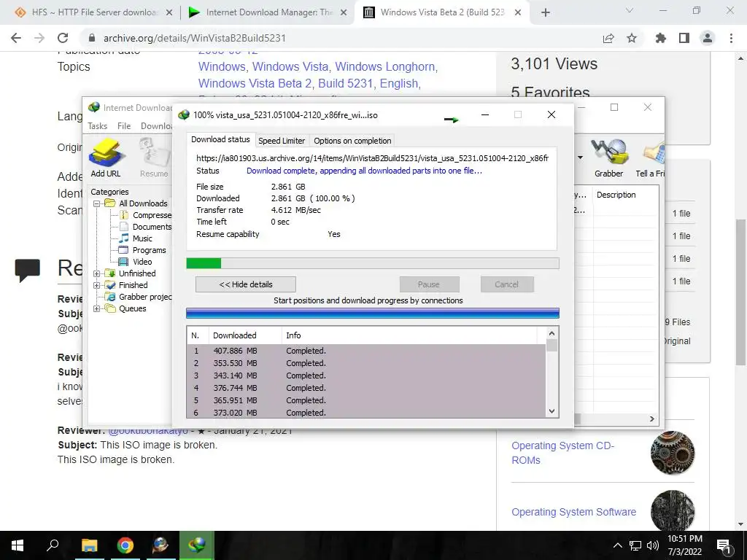Toggle the Chrome side panel icon
Image resolution: width=747 pixels, height=560 pixels.
pos(684,38)
